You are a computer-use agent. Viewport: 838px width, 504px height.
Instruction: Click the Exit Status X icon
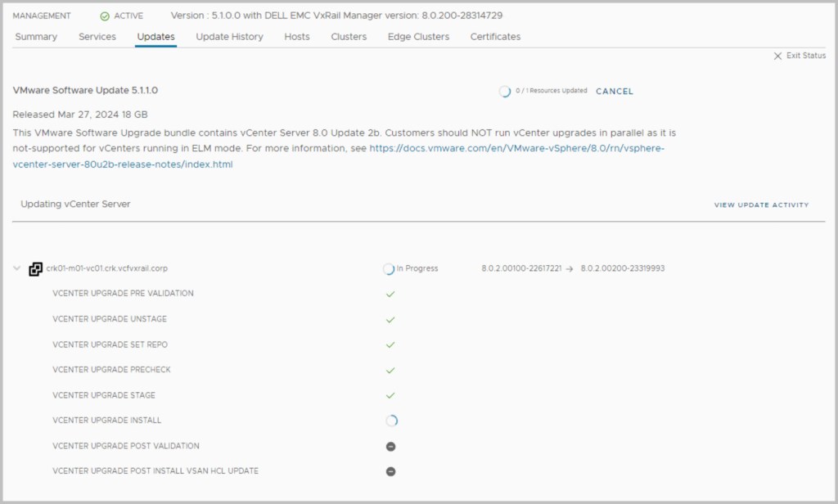click(x=777, y=56)
